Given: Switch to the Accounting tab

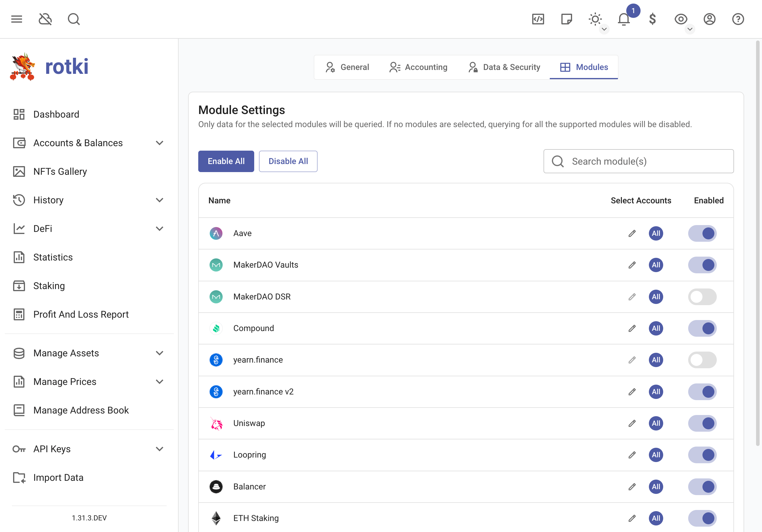Looking at the screenshot, I should coord(418,67).
